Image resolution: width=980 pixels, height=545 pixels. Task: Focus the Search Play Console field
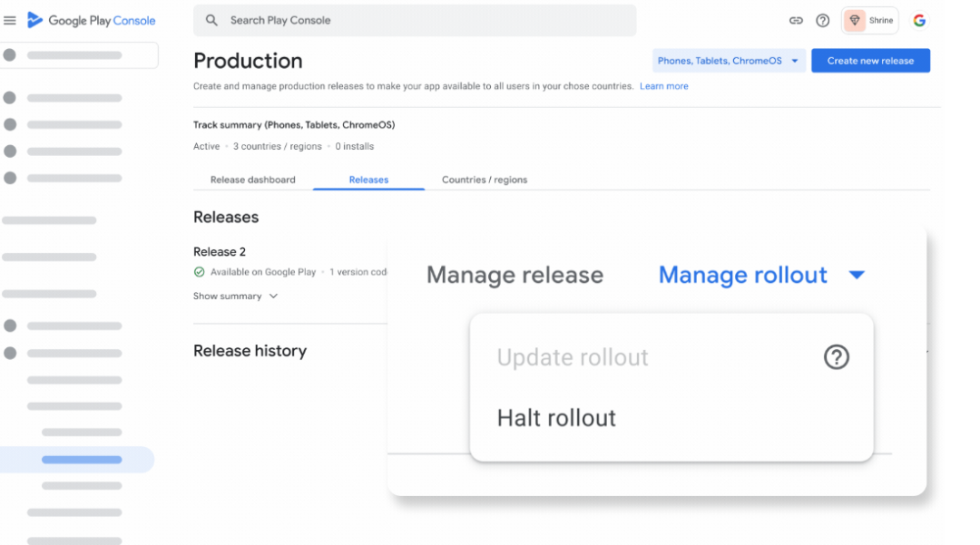click(x=415, y=21)
